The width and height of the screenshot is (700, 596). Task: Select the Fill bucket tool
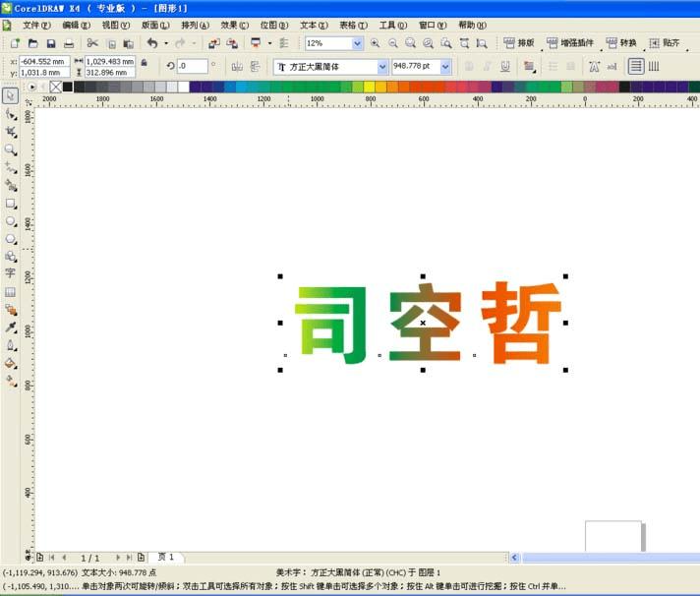click(x=10, y=364)
